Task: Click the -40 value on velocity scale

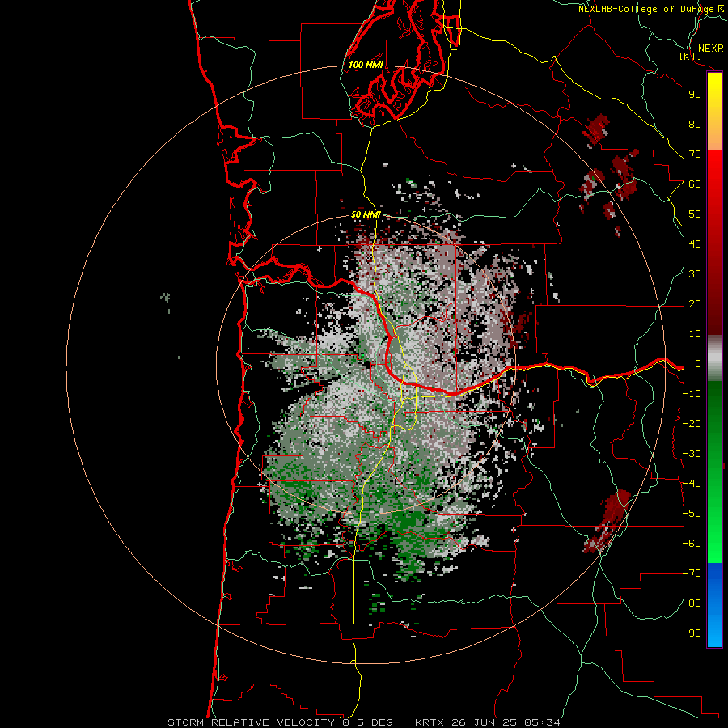Action: click(x=692, y=484)
